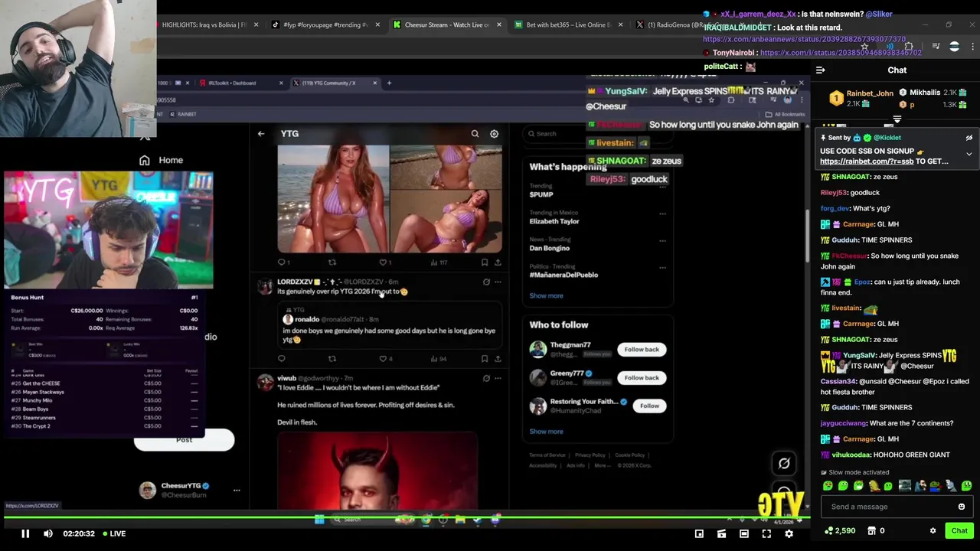This screenshot has height=551, width=980.
Task: Open chat settings gear
Action: [933, 531]
